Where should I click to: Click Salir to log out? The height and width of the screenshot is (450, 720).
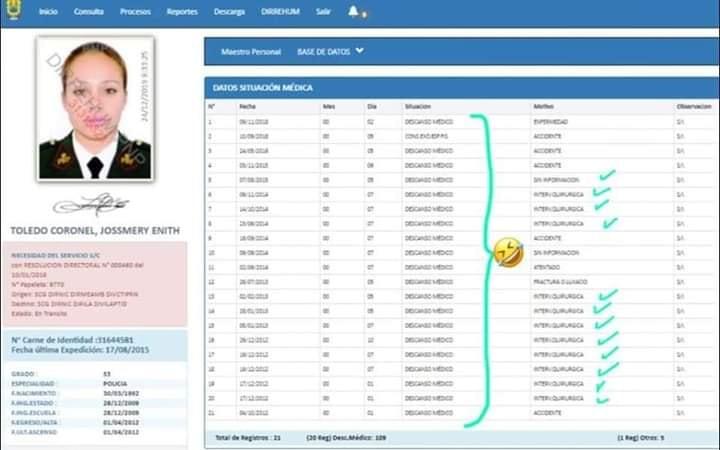(x=323, y=11)
